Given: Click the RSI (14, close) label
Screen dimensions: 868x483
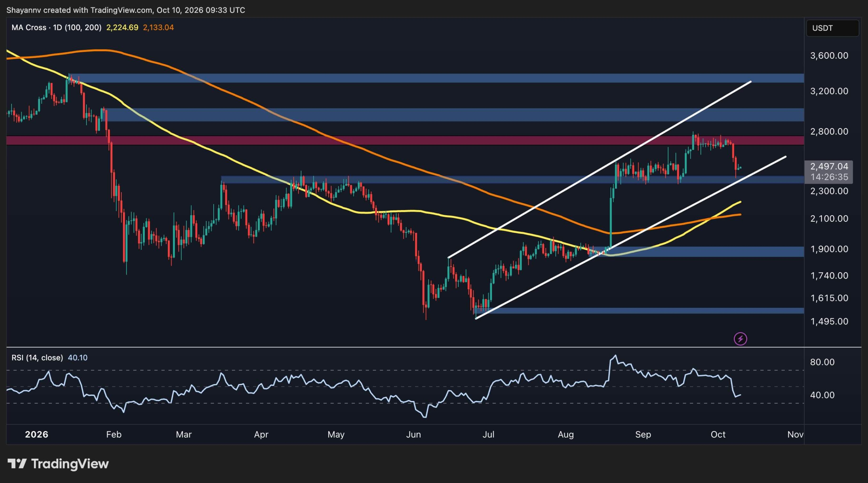Looking at the screenshot, I should pyautogui.click(x=37, y=358).
